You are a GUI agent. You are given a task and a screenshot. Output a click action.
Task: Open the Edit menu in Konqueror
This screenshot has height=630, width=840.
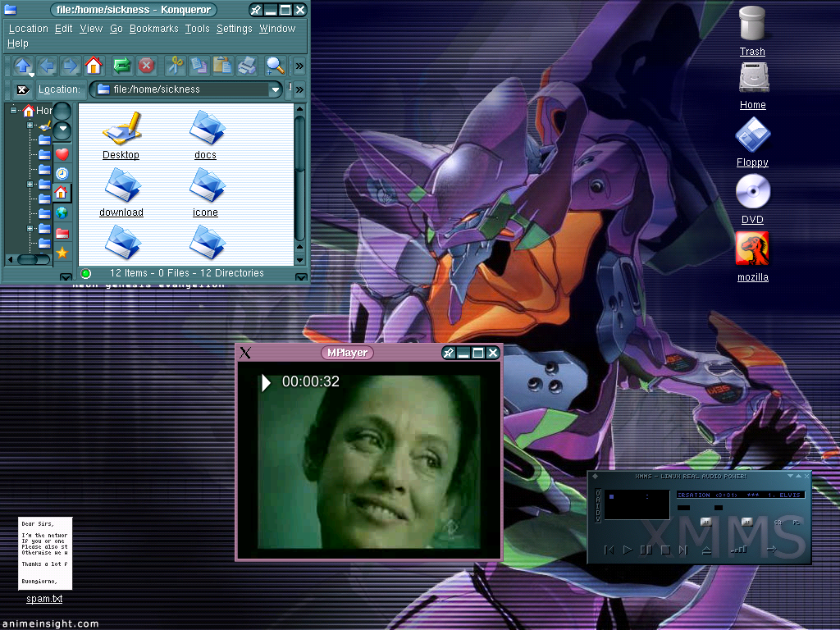pos(64,29)
